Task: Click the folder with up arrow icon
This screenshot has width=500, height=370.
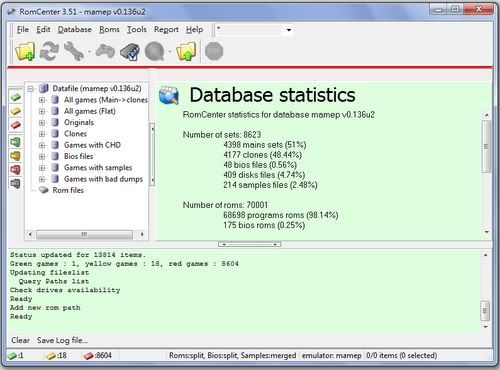Action: 186,52
